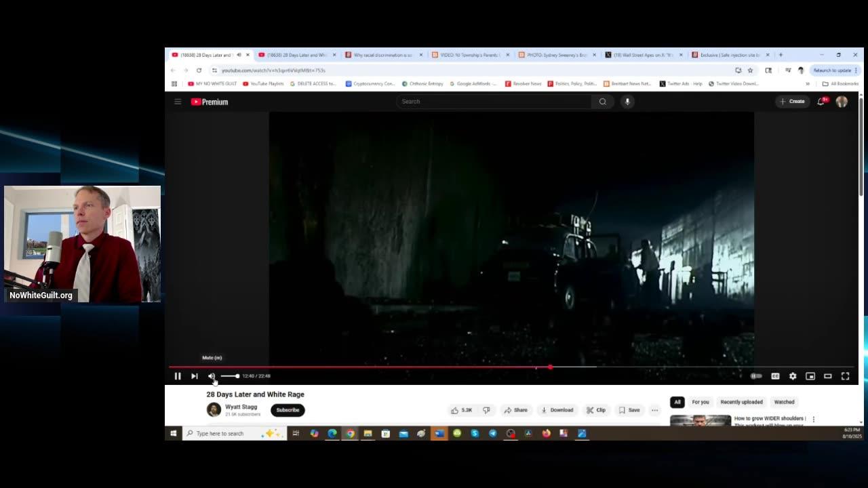Open the video settings gear
This screenshot has height=488, width=868.
click(793, 376)
